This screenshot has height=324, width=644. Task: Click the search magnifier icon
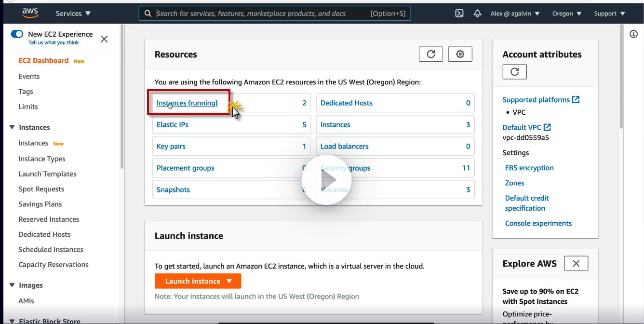148,13
